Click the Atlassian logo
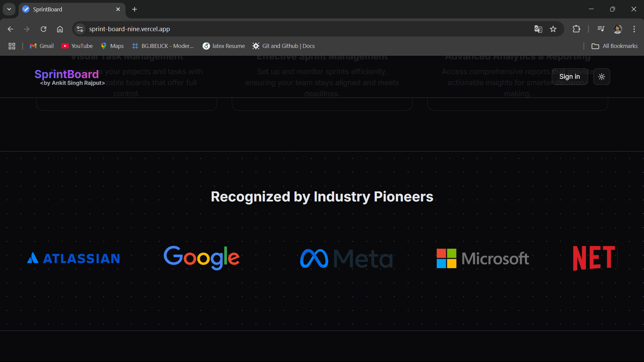Image resolution: width=644 pixels, height=362 pixels. (73, 258)
